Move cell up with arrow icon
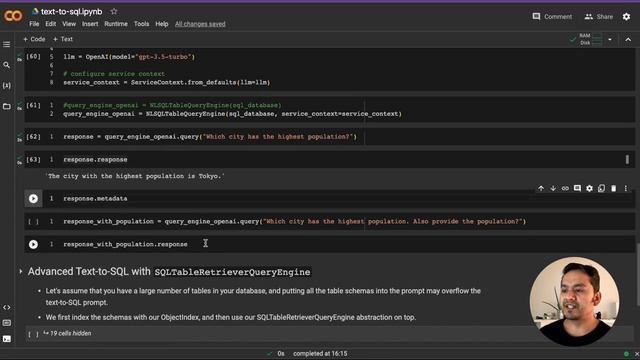640x360 pixels. coord(541,189)
